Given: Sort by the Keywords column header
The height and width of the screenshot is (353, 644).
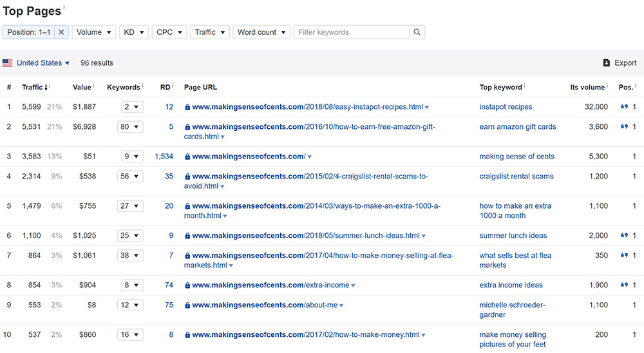Looking at the screenshot, I should [124, 87].
